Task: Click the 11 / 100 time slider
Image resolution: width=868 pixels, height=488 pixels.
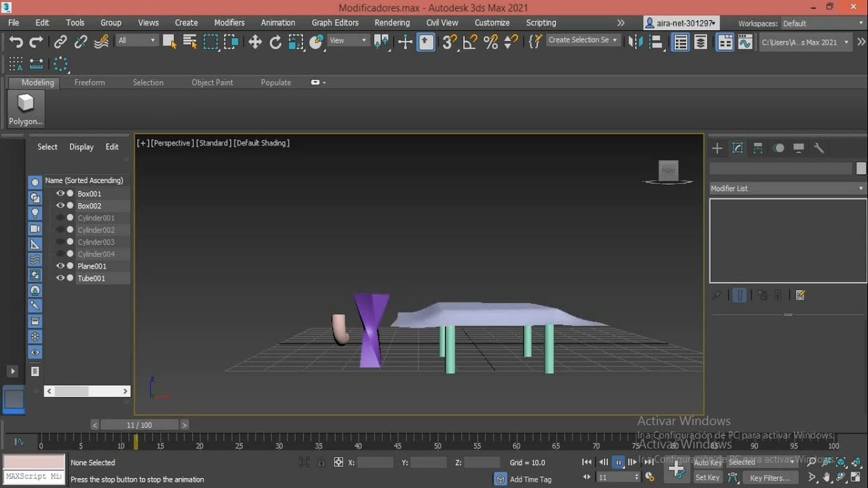Action: pos(139,425)
